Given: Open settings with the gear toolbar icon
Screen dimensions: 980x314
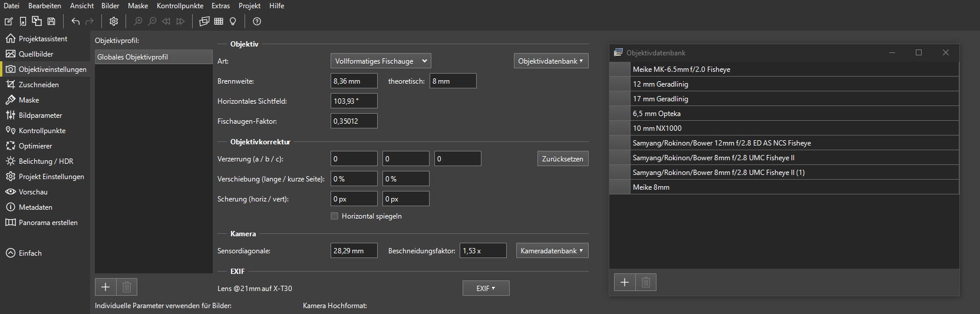Looking at the screenshot, I should pos(114,21).
